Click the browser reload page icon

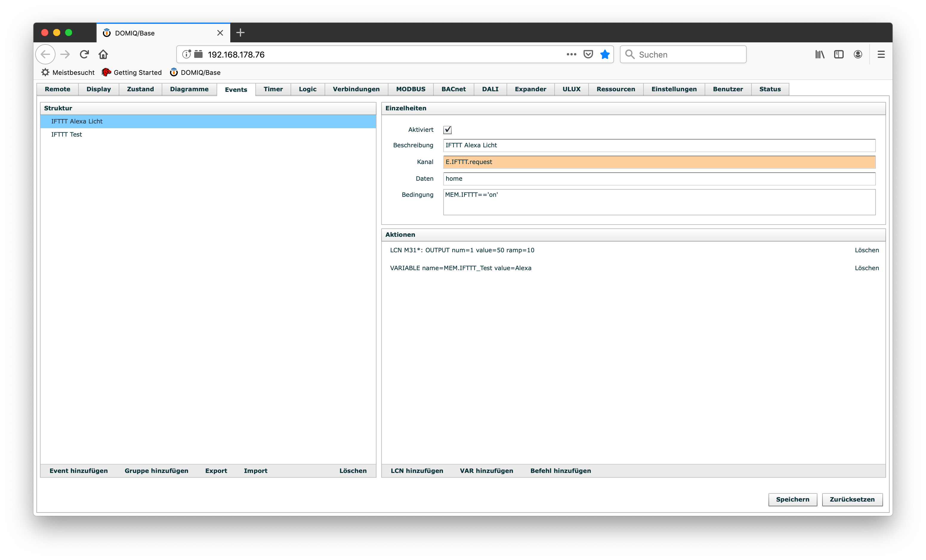pos(84,55)
